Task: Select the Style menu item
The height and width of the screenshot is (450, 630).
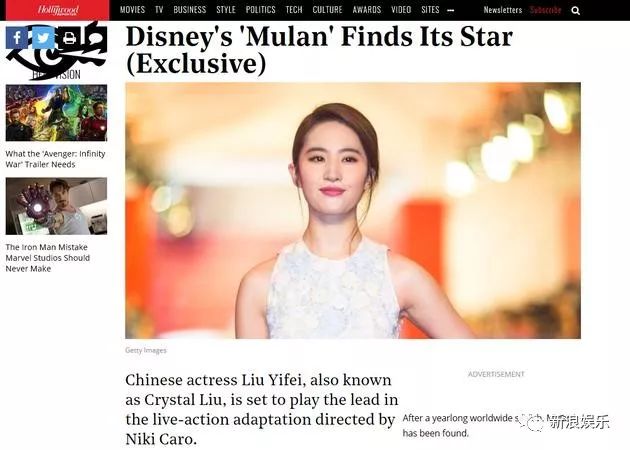Action: coord(226,10)
